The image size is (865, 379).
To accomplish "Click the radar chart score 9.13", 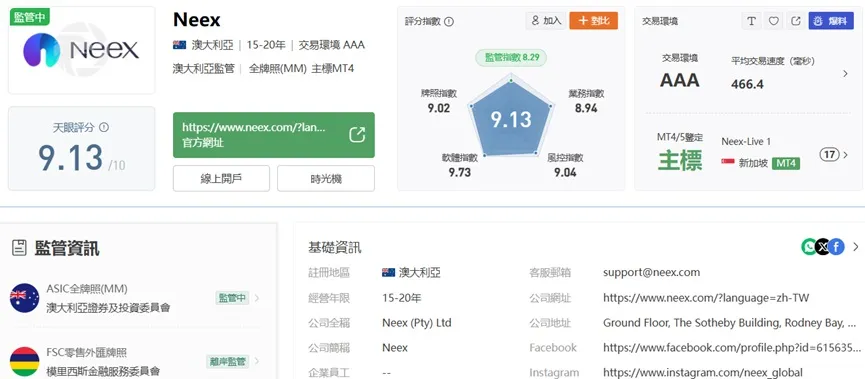I will click(511, 119).
